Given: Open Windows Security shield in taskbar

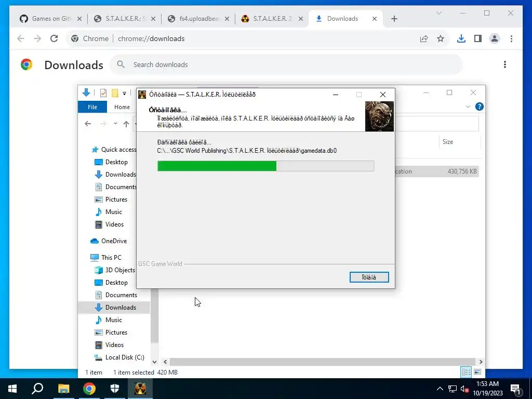Looking at the screenshot, I should pos(115,389).
